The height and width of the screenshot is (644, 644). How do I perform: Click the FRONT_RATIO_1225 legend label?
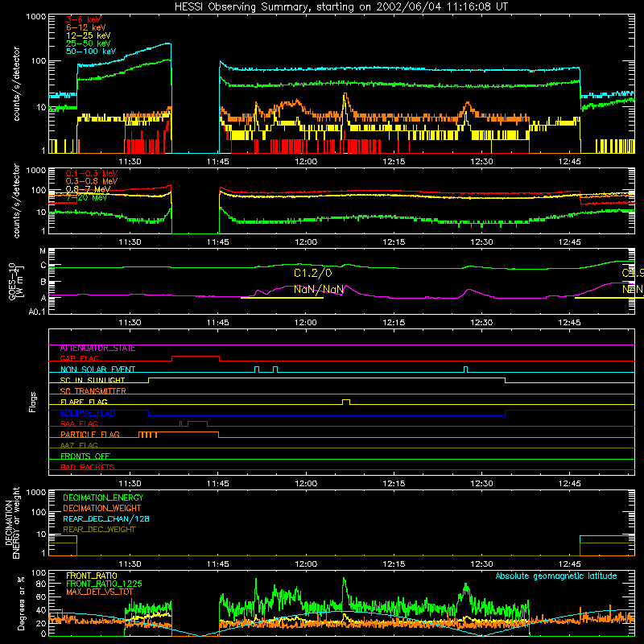(104, 584)
